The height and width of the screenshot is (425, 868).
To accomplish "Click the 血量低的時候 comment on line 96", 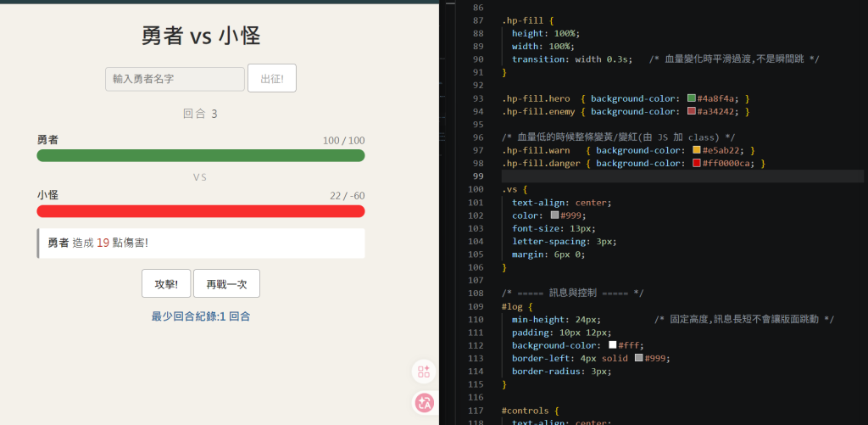I will [618, 137].
